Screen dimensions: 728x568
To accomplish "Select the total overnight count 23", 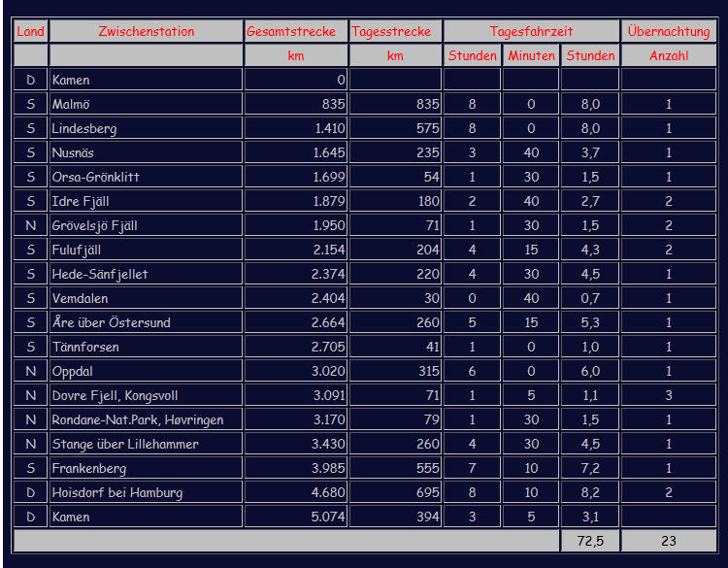I will [669, 541].
